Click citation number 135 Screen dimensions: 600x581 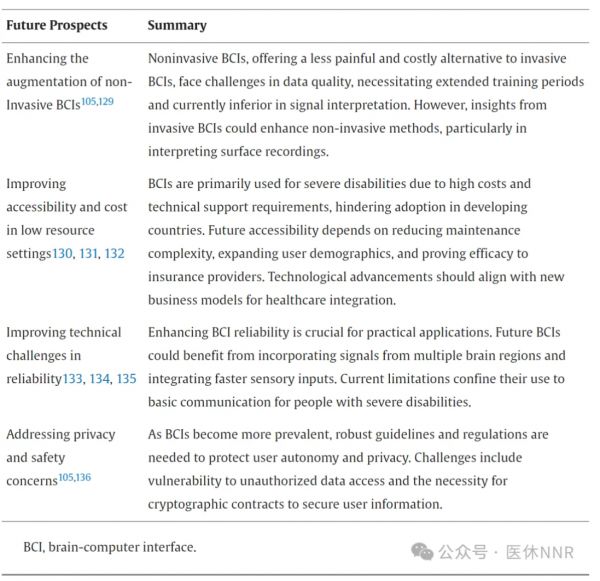tap(126, 379)
